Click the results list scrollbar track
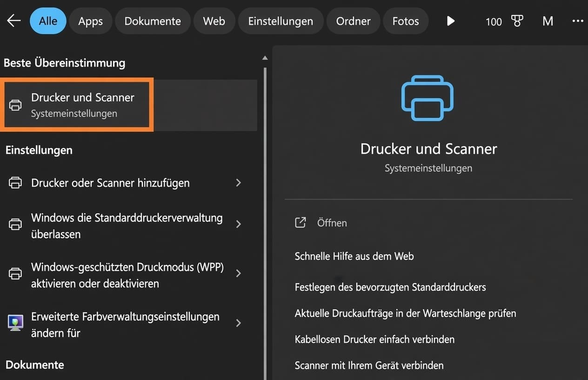The height and width of the screenshot is (380, 588). coord(265,224)
